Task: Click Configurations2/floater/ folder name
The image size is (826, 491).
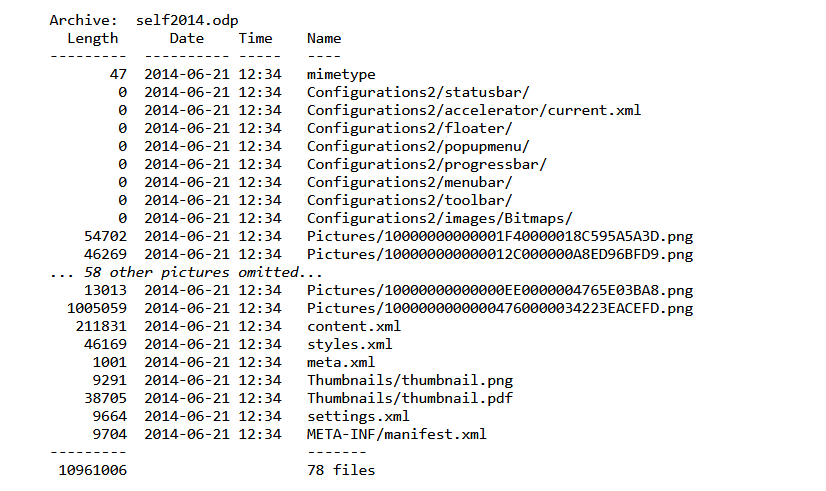Action: coord(409,128)
